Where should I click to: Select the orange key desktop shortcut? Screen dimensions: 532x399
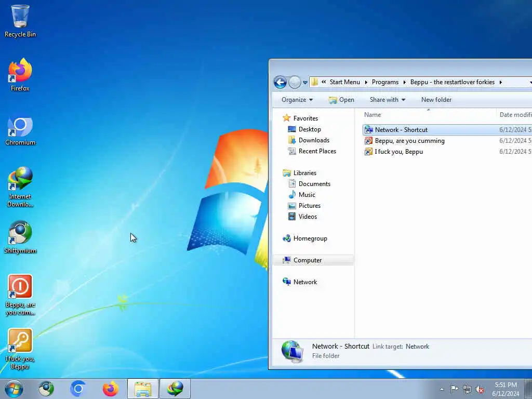click(x=20, y=349)
